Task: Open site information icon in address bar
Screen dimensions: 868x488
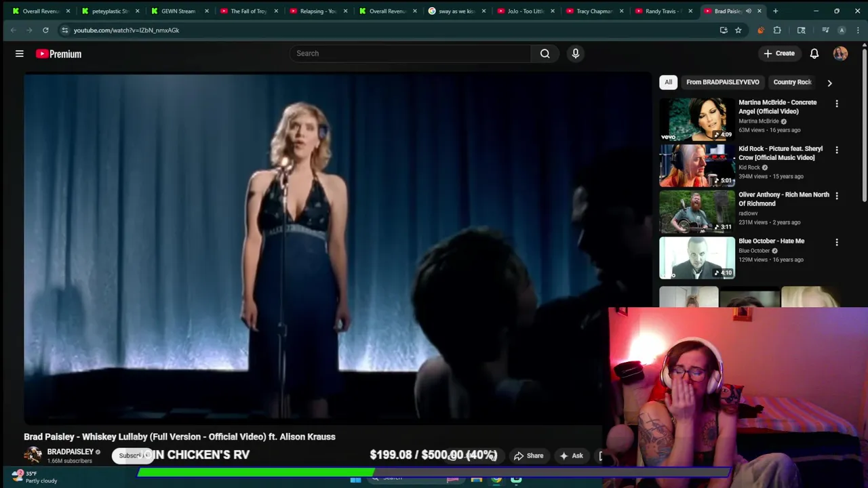Action: tap(64, 30)
